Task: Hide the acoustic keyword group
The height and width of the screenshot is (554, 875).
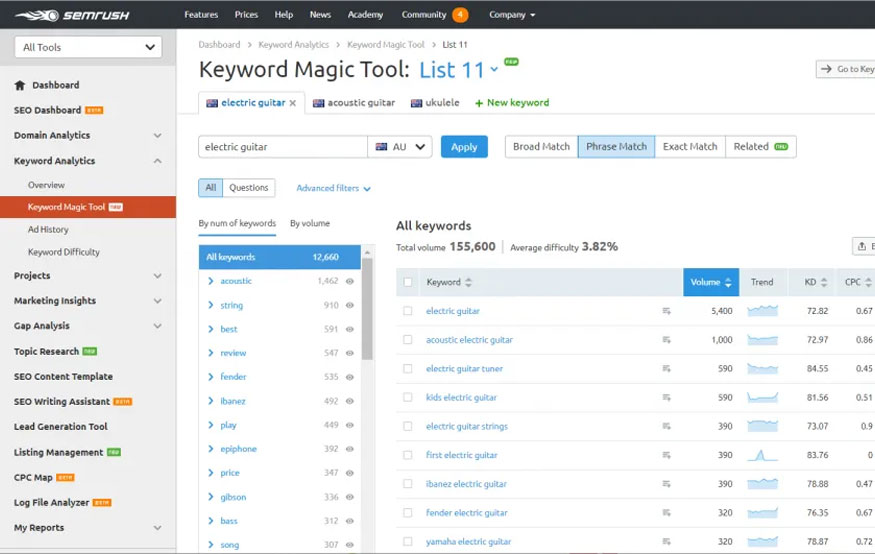Action: point(350,281)
